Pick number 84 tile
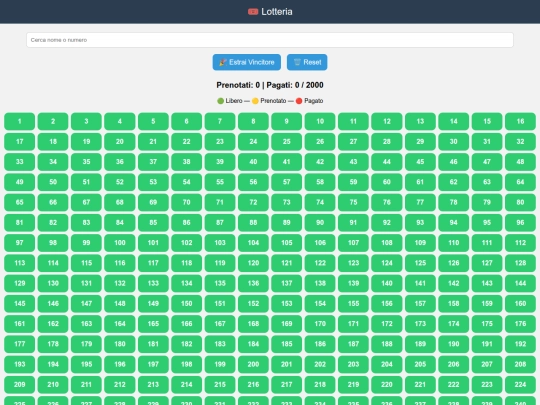The width and height of the screenshot is (540, 405). pyautogui.click(x=120, y=222)
